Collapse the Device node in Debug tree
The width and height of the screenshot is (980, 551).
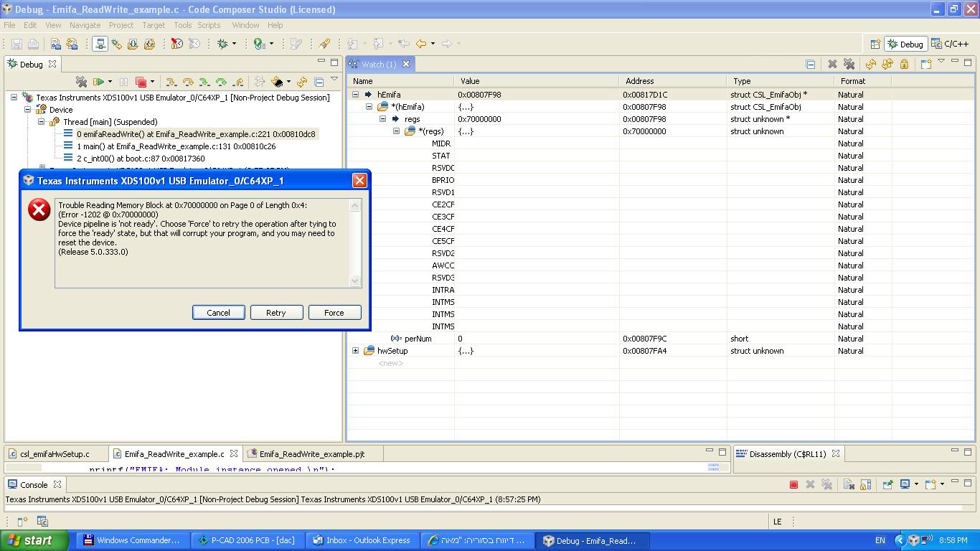tap(27, 110)
